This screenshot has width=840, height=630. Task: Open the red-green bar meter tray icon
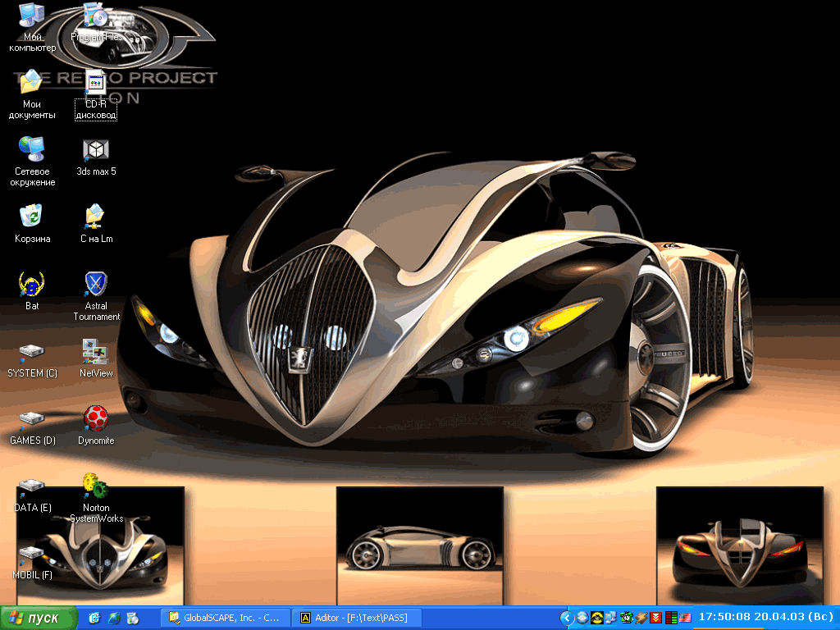tap(671, 619)
